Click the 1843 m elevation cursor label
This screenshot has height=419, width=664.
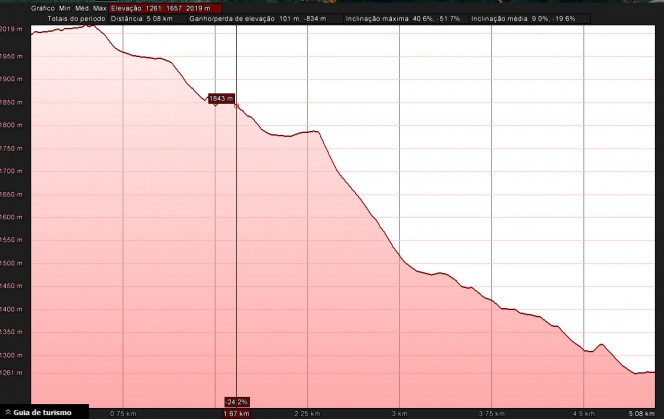click(220, 98)
